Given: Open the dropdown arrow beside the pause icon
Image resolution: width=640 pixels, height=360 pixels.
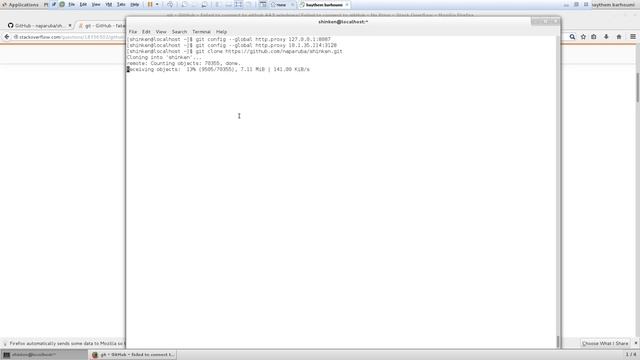Looking at the screenshot, I should click(157, 4).
